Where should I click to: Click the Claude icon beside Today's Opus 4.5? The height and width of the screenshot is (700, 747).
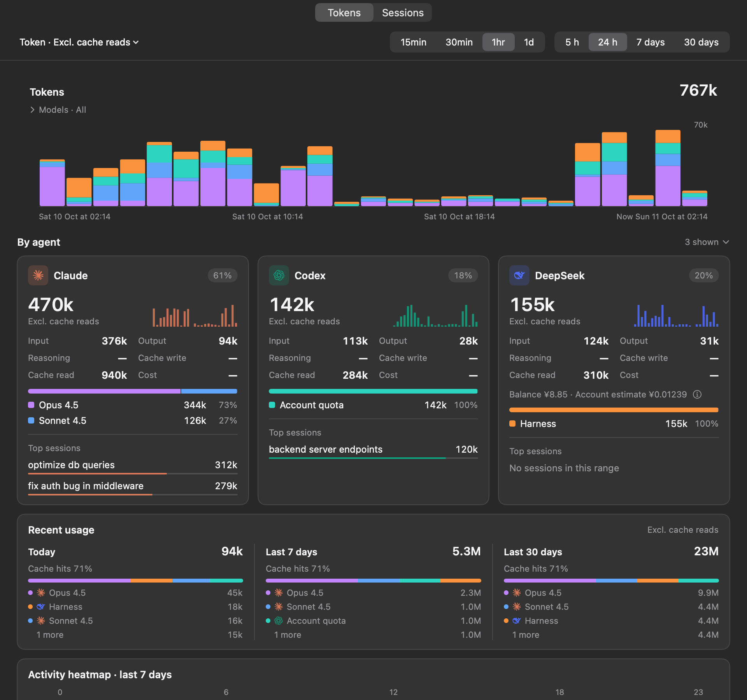[x=41, y=593]
